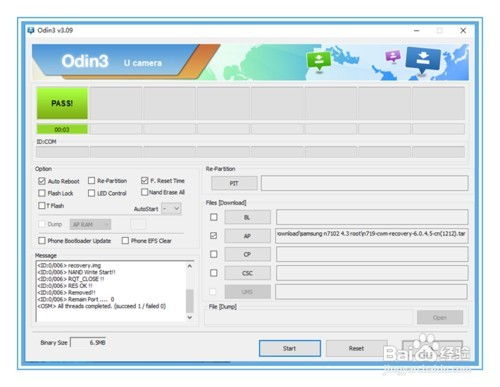
Task: Expand the AP RAM dump dropdown
Action: (90, 224)
